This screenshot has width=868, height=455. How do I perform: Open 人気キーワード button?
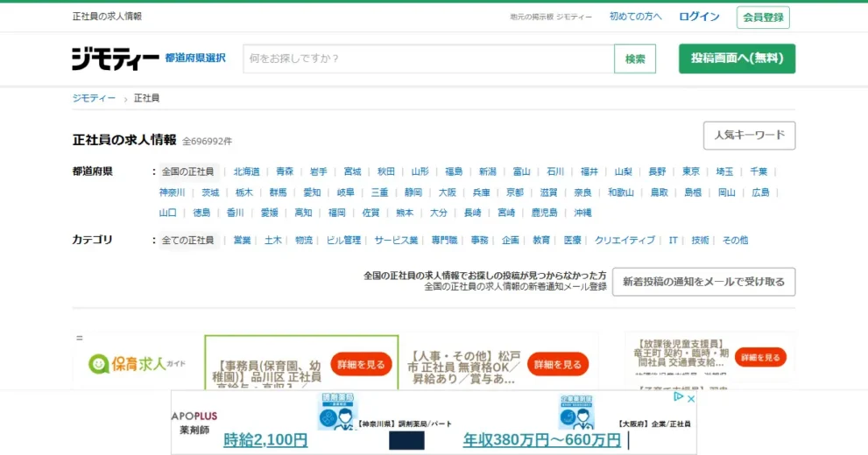click(749, 136)
